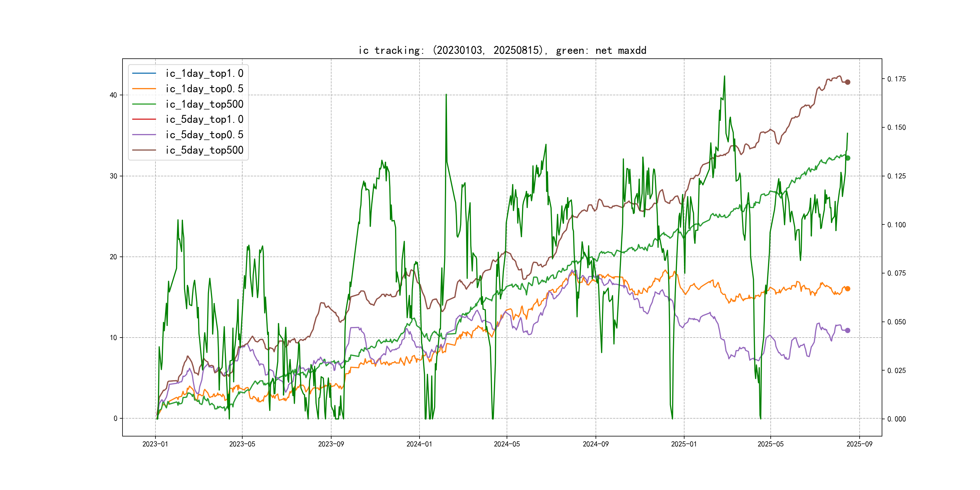Click the right axis tick label 0.175

pos(896,79)
